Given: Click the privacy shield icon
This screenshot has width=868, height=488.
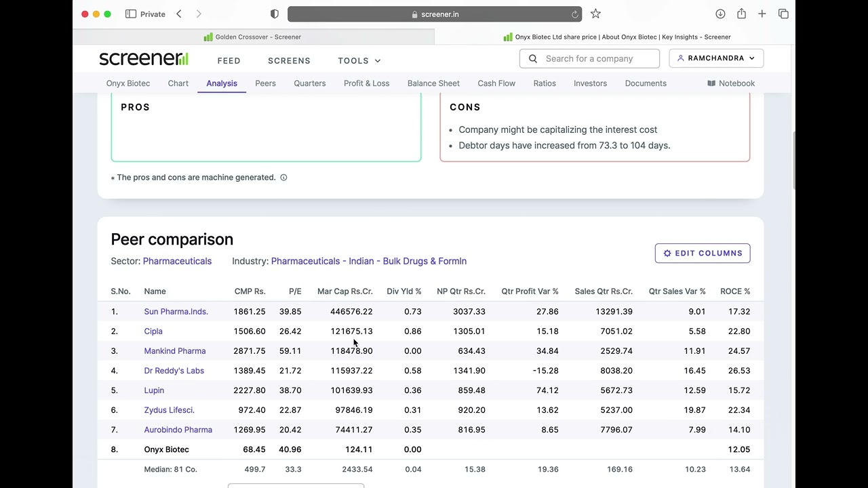Looking at the screenshot, I should [275, 14].
